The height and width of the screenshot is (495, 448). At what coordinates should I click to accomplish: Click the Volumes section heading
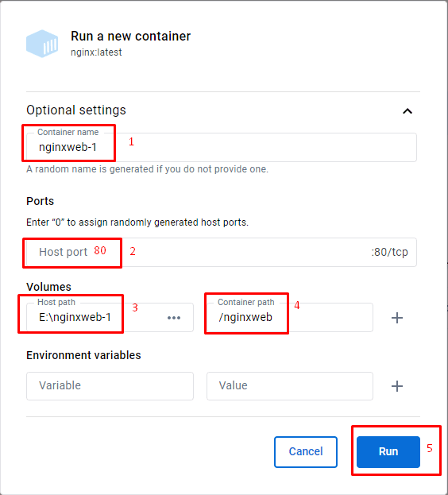pos(49,287)
